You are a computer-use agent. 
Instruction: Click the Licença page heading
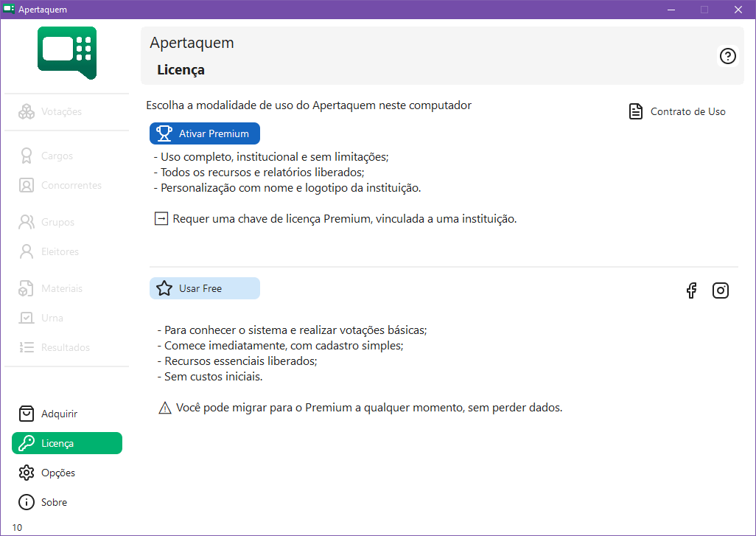point(181,70)
